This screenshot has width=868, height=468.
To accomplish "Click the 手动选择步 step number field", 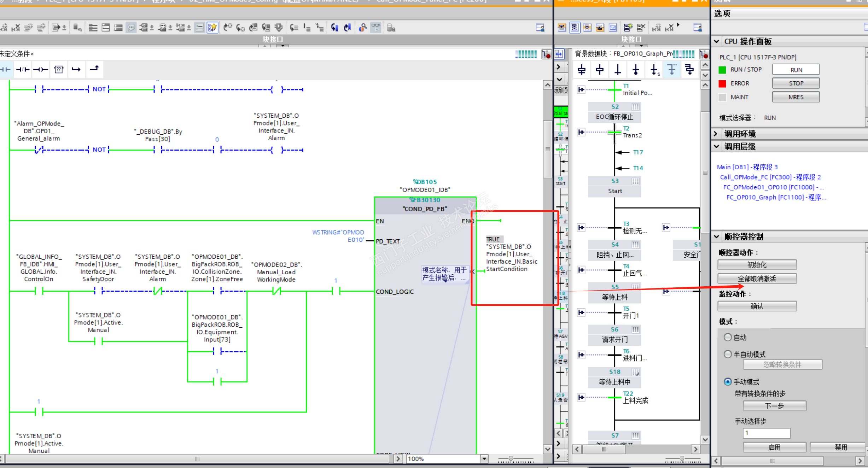I will click(766, 433).
